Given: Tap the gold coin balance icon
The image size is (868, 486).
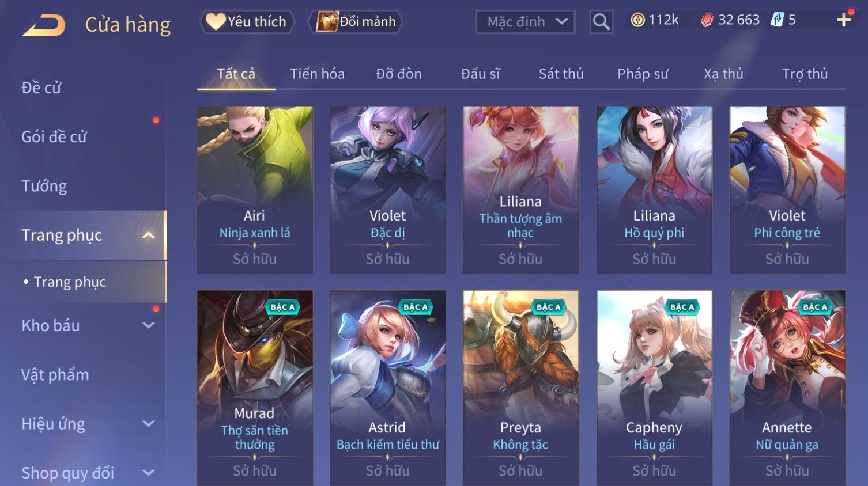Looking at the screenshot, I should pyautogui.click(x=637, y=20).
